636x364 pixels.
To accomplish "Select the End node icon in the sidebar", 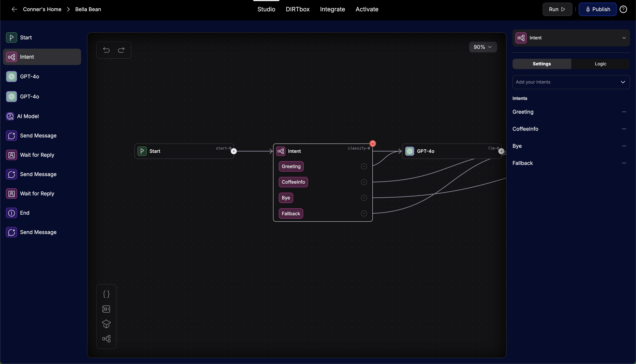I will [11, 213].
